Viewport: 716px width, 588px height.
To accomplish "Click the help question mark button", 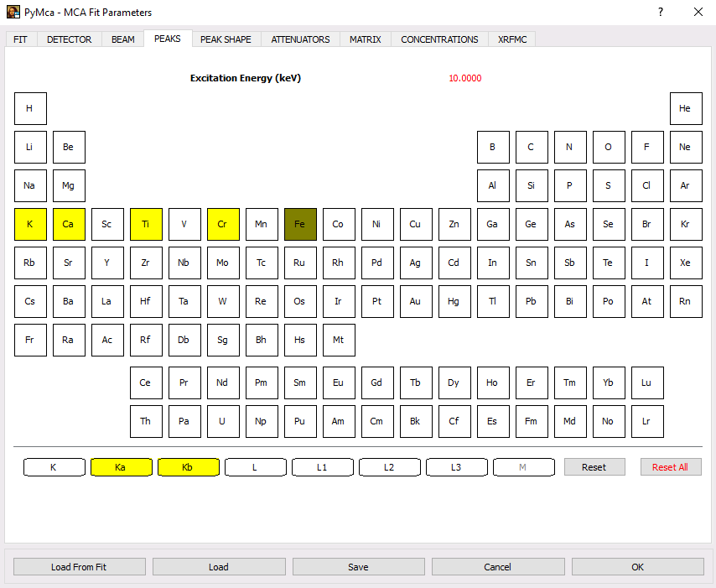I will [x=661, y=12].
